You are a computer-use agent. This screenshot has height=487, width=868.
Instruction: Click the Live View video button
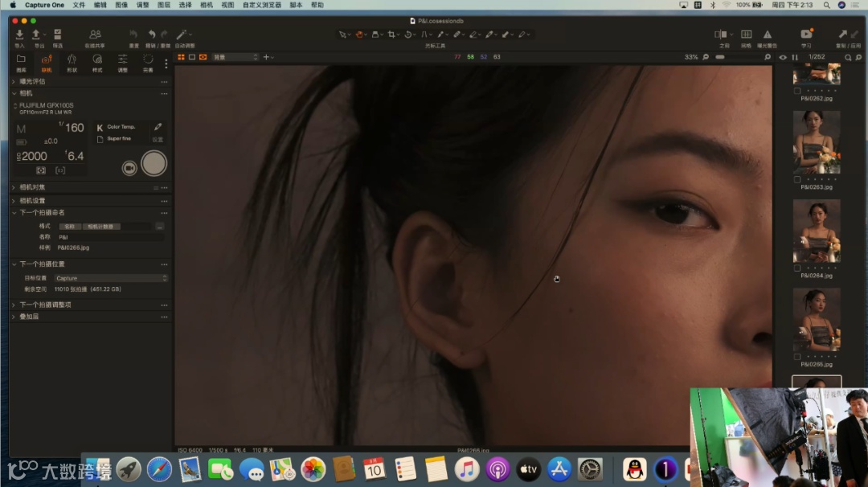pos(129,168)
